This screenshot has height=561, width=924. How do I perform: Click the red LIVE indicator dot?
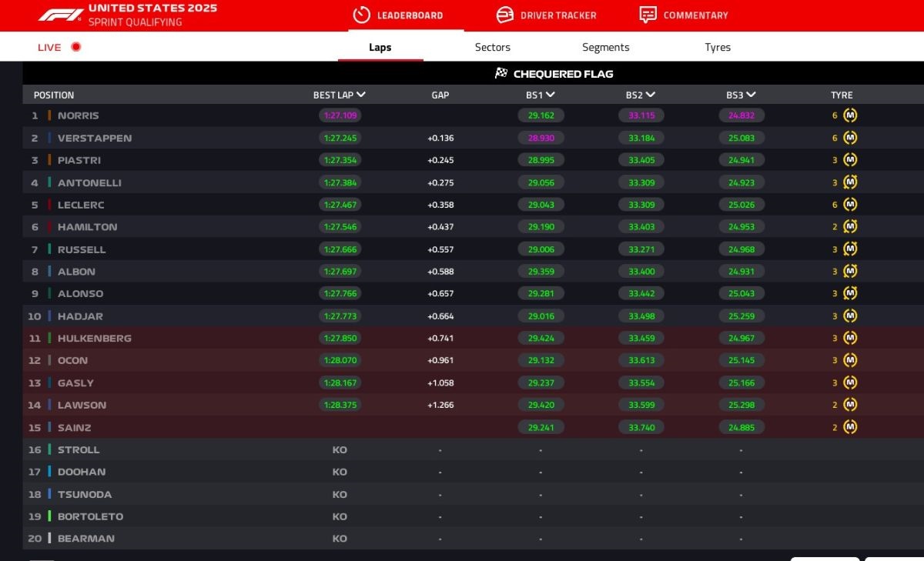[75, 47]
